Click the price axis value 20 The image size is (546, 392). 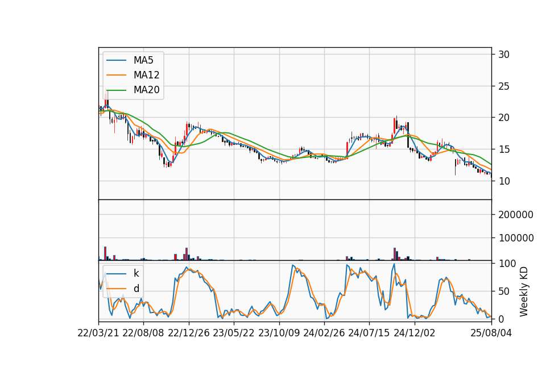coord(503,118)
